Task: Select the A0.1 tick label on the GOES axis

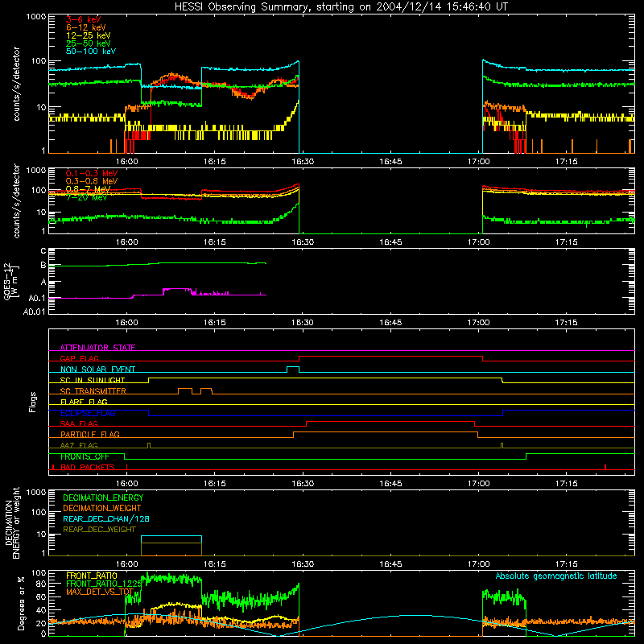Action: (x=37, y=298)
